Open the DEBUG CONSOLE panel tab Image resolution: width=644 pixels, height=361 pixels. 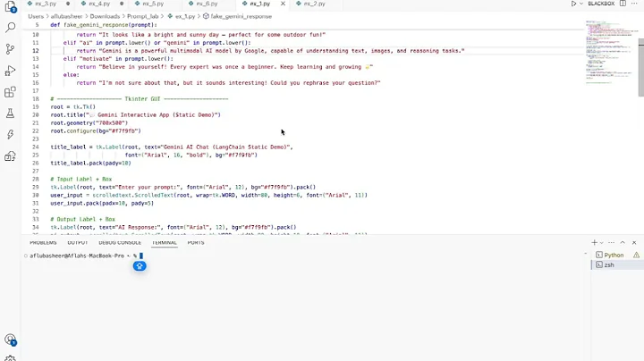click(x=120, y=242)
